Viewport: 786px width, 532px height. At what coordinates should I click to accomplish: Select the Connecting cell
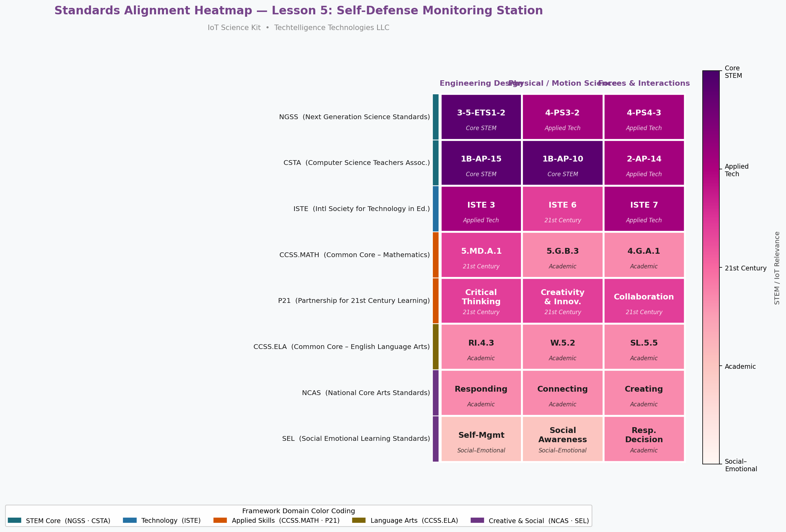(563, 393)
